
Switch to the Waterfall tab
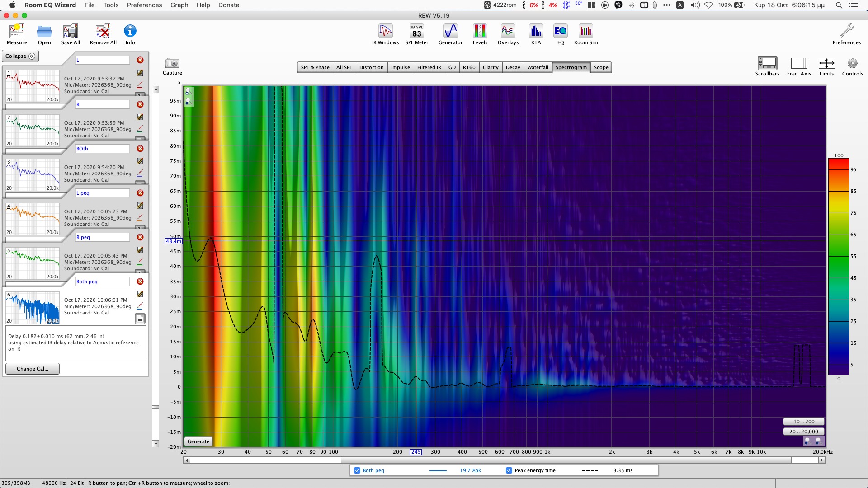pyautogui.click(x=538, y=67)
